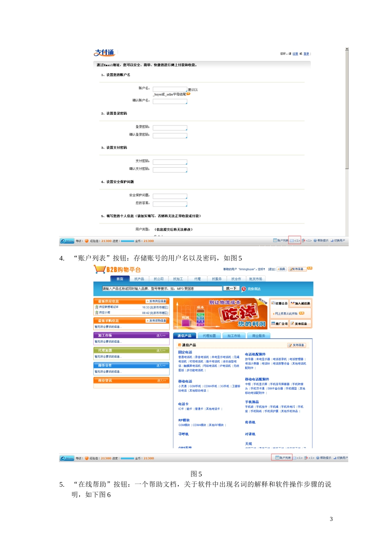392x555 pixels.
Task: Open the 供应小雨 listing
Action: tap(104, 313)
